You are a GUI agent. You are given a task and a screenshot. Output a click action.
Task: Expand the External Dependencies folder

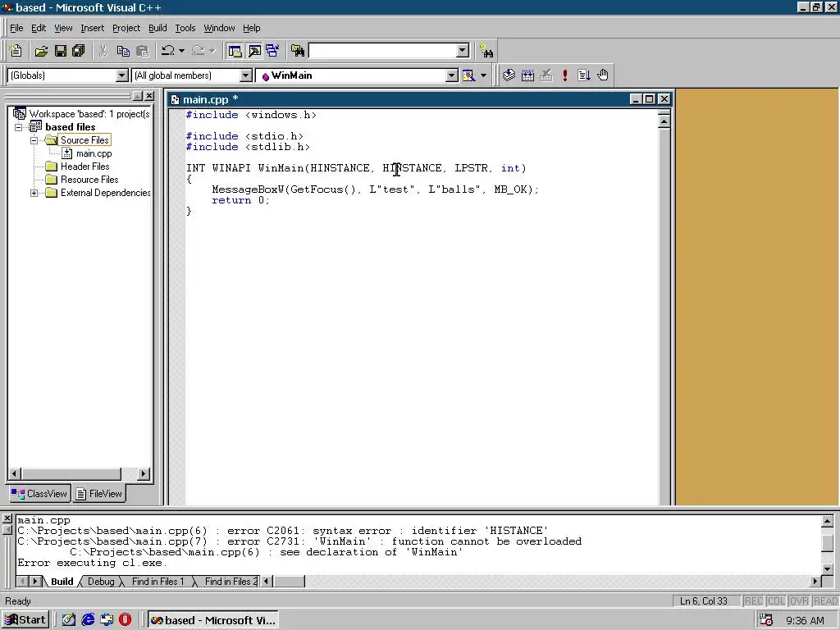point(34,193)
